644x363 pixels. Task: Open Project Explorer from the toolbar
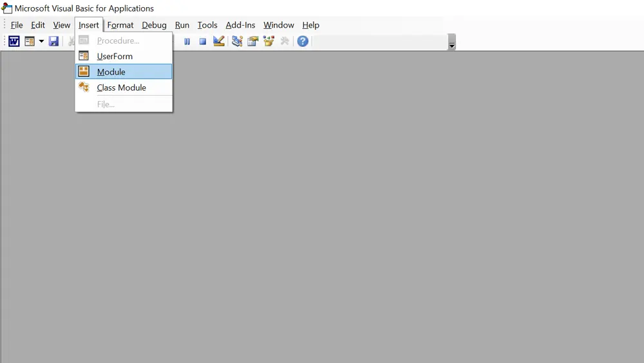237,41
